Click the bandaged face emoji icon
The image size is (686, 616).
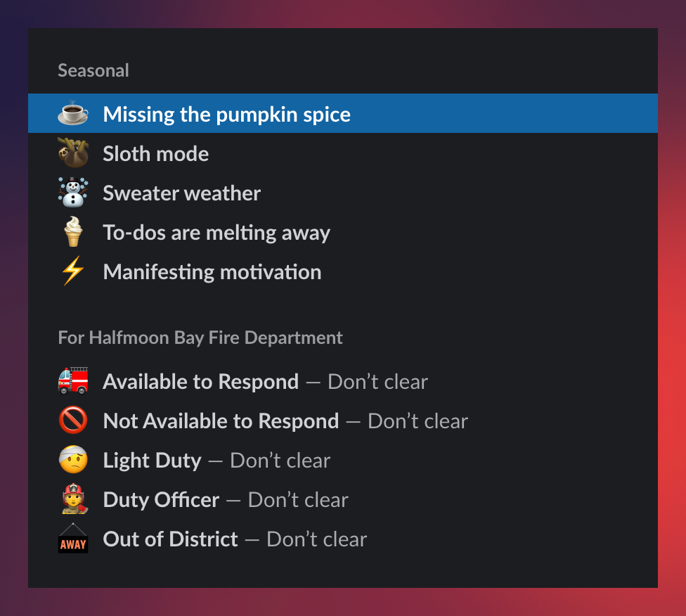(x=73, y=461)
